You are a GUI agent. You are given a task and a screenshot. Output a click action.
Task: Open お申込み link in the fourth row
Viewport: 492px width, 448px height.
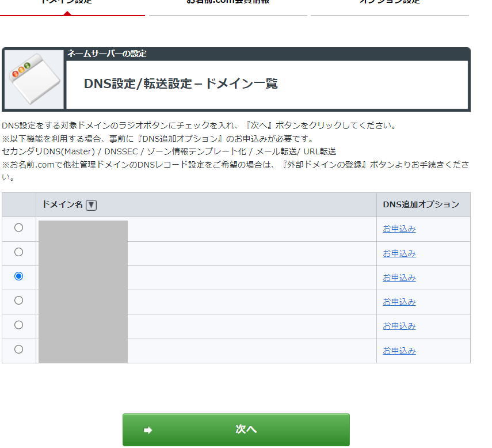(x=398, y=301)
